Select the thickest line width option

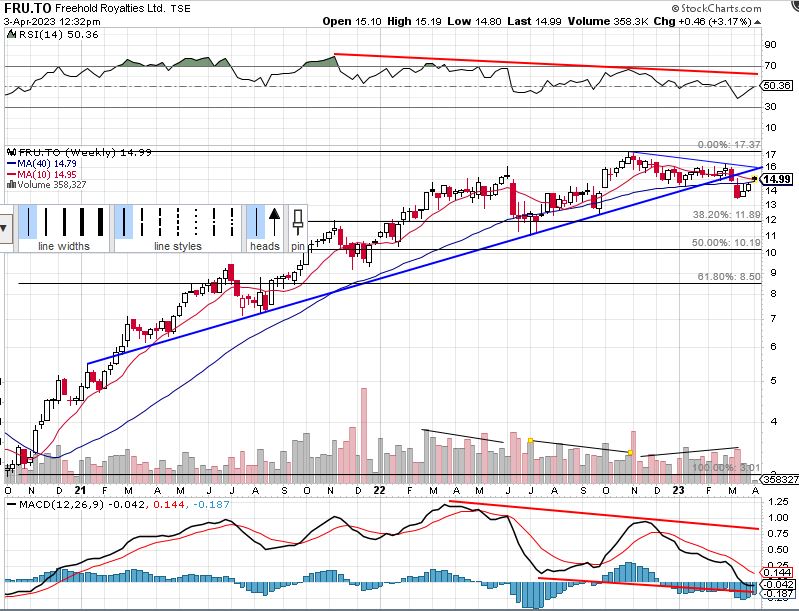100,222
